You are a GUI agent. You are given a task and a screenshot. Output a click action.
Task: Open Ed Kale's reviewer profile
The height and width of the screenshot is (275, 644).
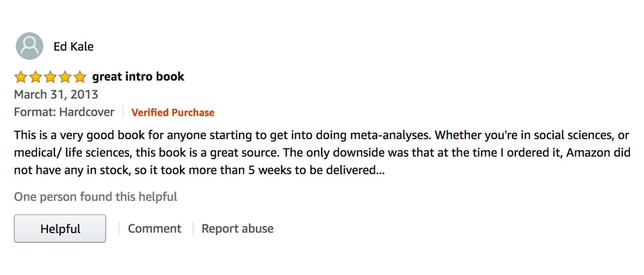pos(73,46)
